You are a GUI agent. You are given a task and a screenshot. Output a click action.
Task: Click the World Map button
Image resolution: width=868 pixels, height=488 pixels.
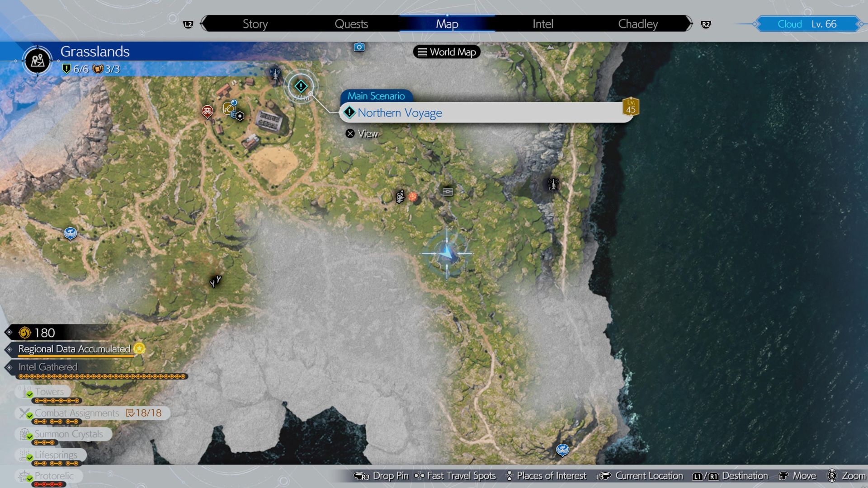pos(447,52)
